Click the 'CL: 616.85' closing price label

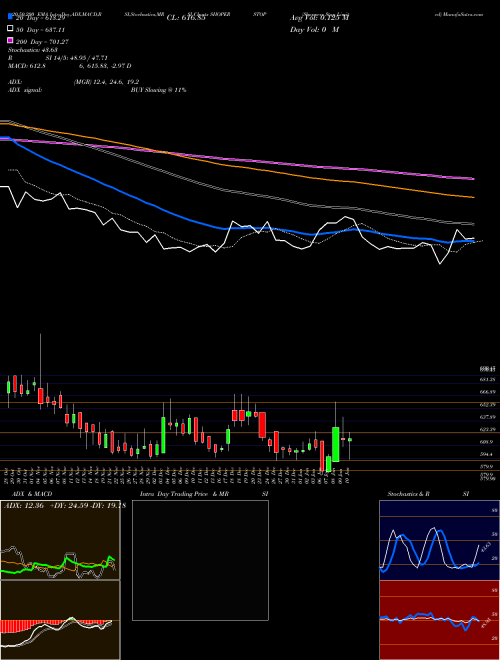186,18
